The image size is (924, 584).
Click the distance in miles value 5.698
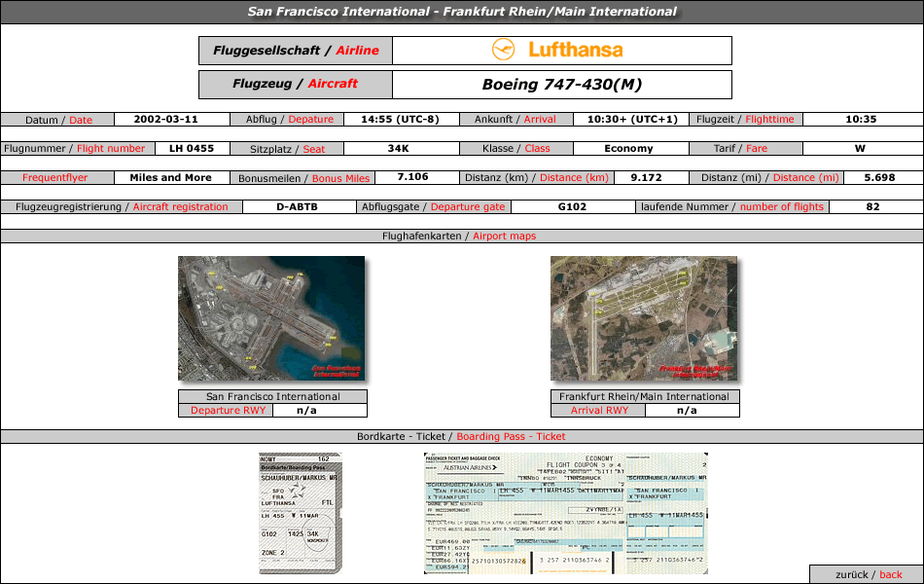pyautogui.click(x=880, y=177)
